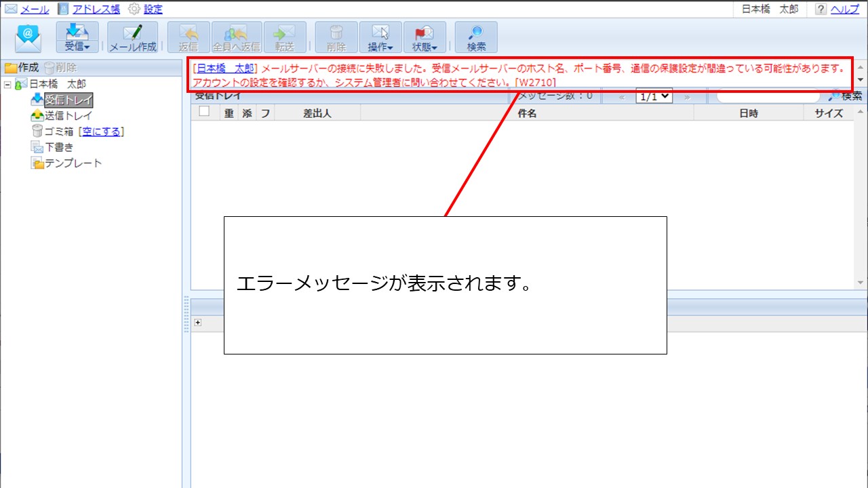Select the 受信トレイ inbox folder in the tree
Image resolution: width=868 pixels, height=488 pixels.
(x=68, y=100)
